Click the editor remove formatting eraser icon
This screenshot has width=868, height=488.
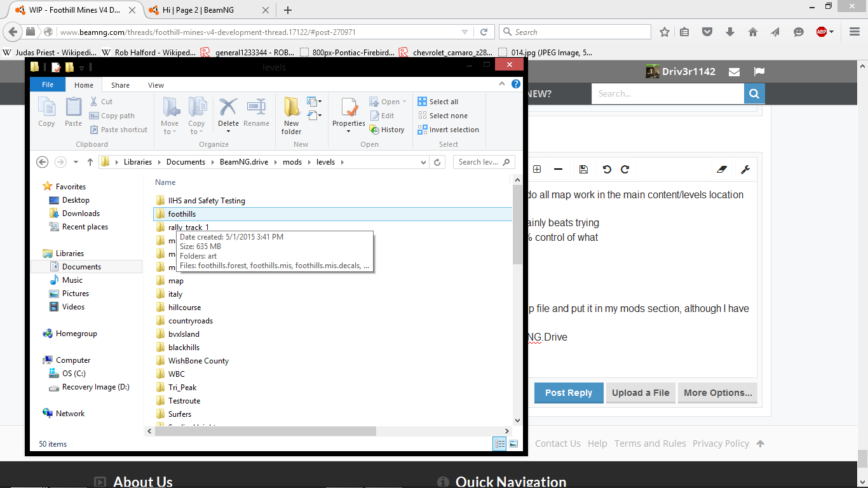pos(721,169)
